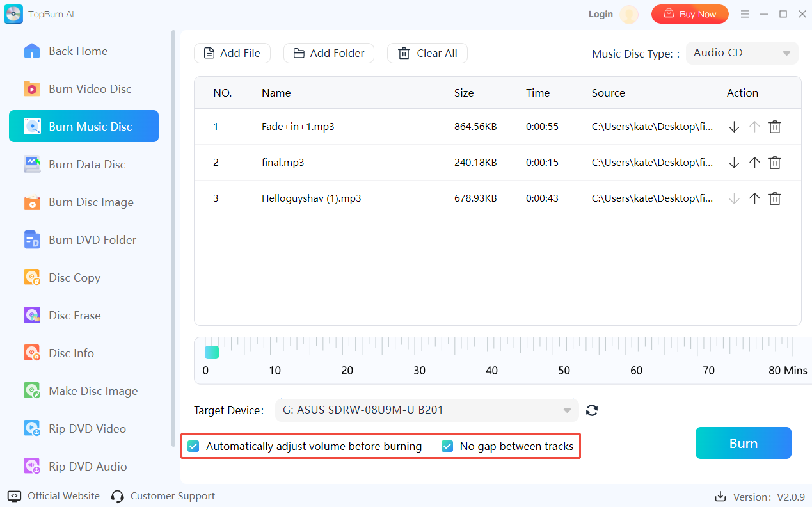Delete the final.mp3 track from list
The height and width of the screenshot is (507, 812).
pyautogui.click(x=774, y=163)
